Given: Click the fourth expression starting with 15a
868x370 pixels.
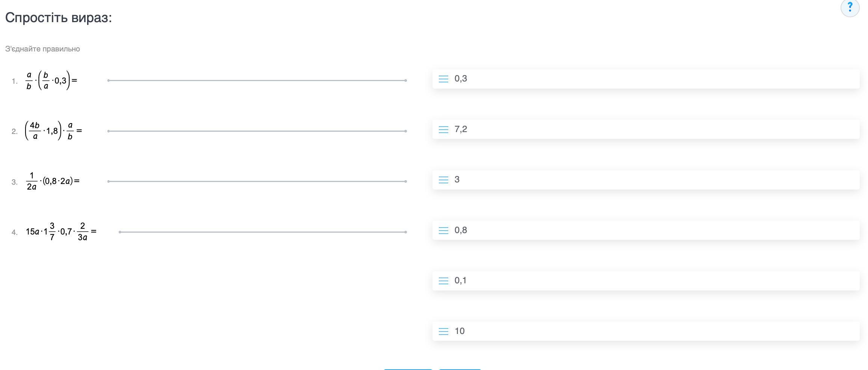Looking at the screenshot, I should coord(61,232).
